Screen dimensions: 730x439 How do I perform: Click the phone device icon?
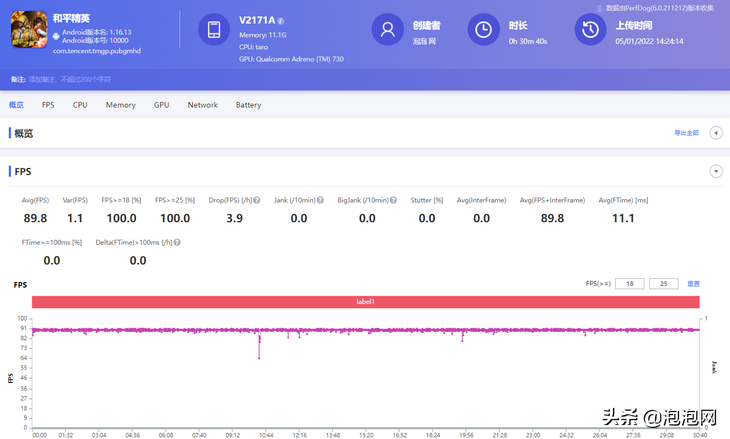[214, 30]
